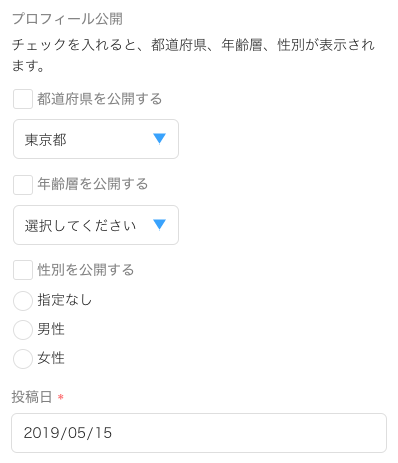Click the チェックを入れると description text
398x463 pixels.
pyautogui.click(x=193, y=55)
